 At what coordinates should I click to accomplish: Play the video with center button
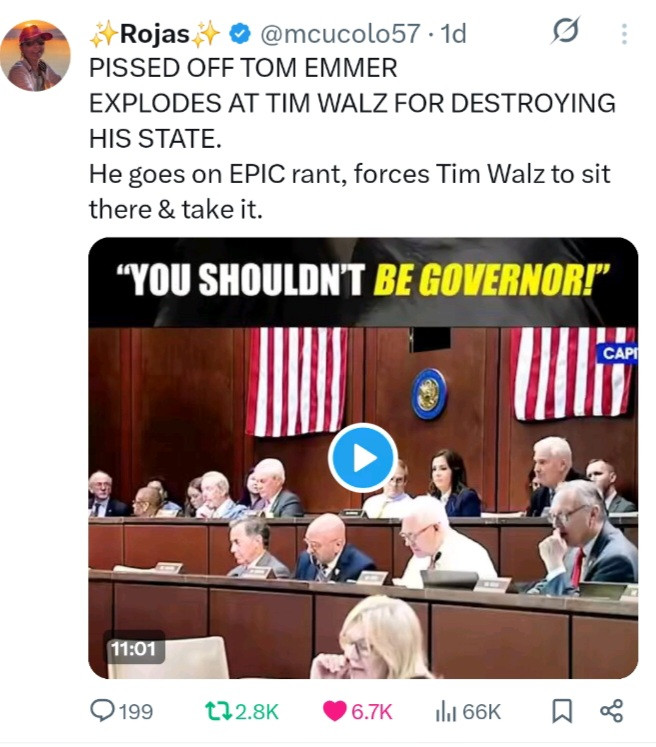[x=363, y=457]
